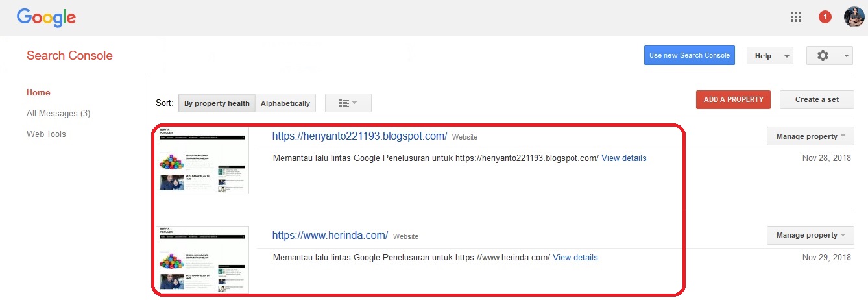Viewport: 868px width, 300px height.
Task: Click the Search Console title
Action: pyautogui.click(x=69, y=56)
